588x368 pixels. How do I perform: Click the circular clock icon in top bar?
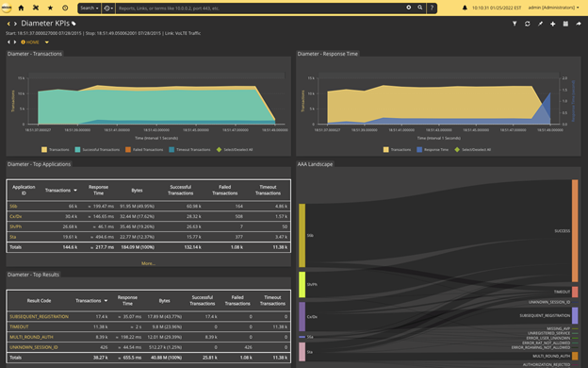(65, 8)
